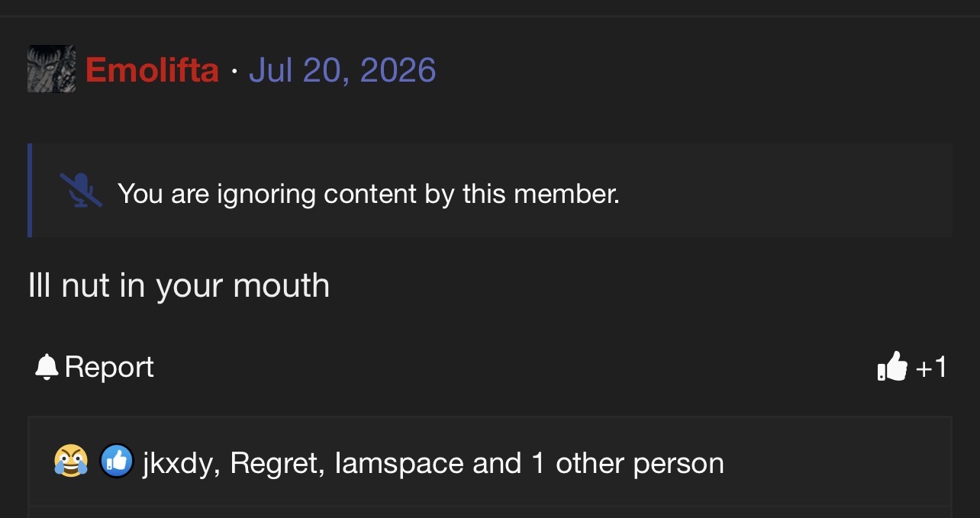Report this post using the Report link
980x518 pixels.
pyautogui.click(x=109, y=367)
